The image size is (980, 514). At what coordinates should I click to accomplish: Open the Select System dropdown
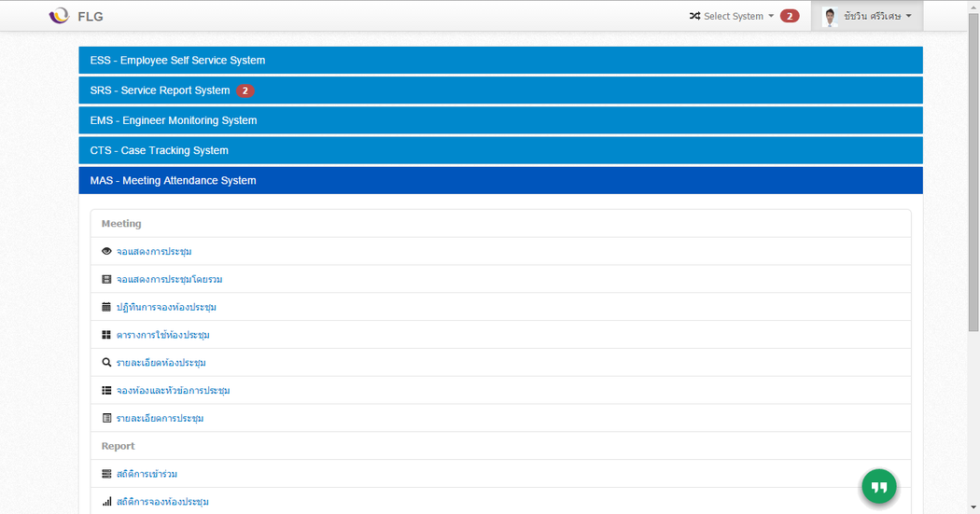pos(732,16)
